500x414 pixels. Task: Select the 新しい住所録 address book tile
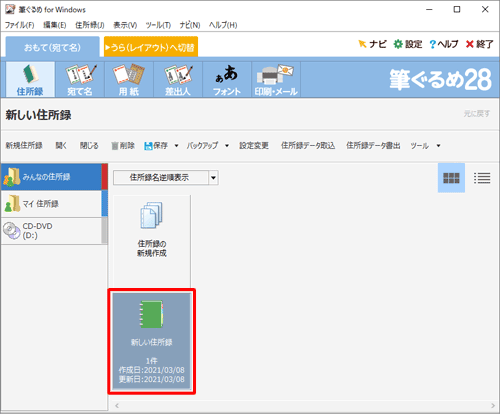[x=152, y=341]
